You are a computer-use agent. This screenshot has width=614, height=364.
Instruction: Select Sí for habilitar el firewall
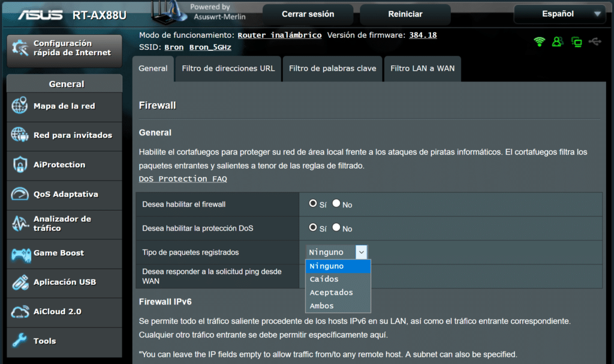tap(312, 204)
